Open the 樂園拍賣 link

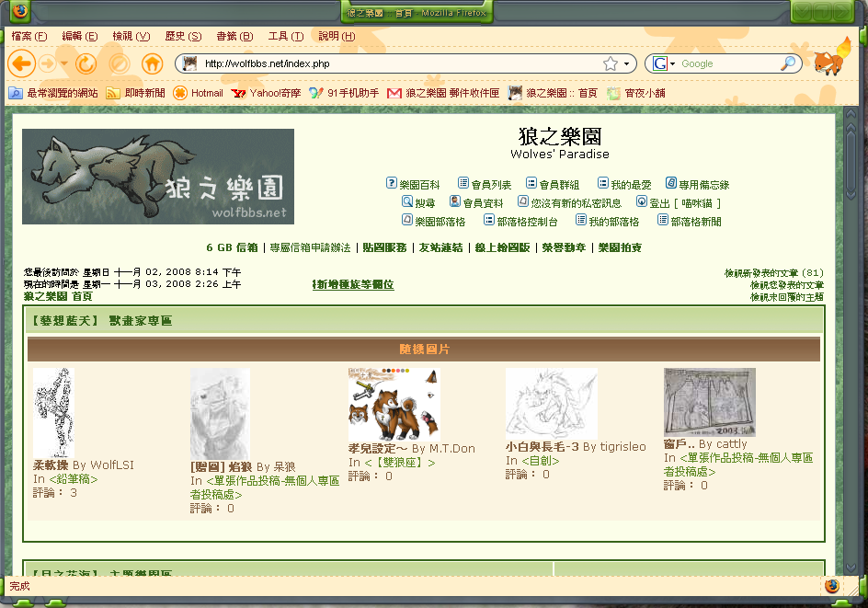(x=620, y=247)
